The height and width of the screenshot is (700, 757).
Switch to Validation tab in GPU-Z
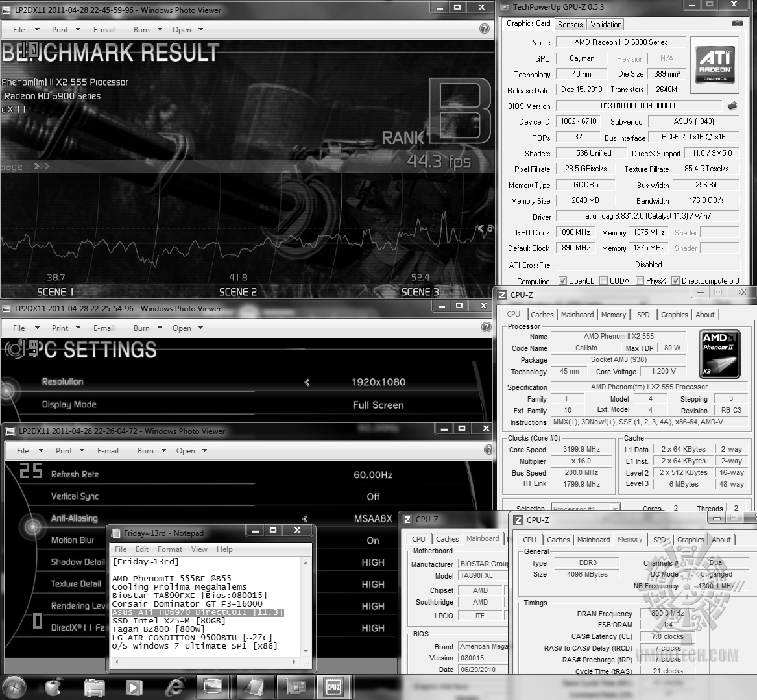tap(605, 24)
